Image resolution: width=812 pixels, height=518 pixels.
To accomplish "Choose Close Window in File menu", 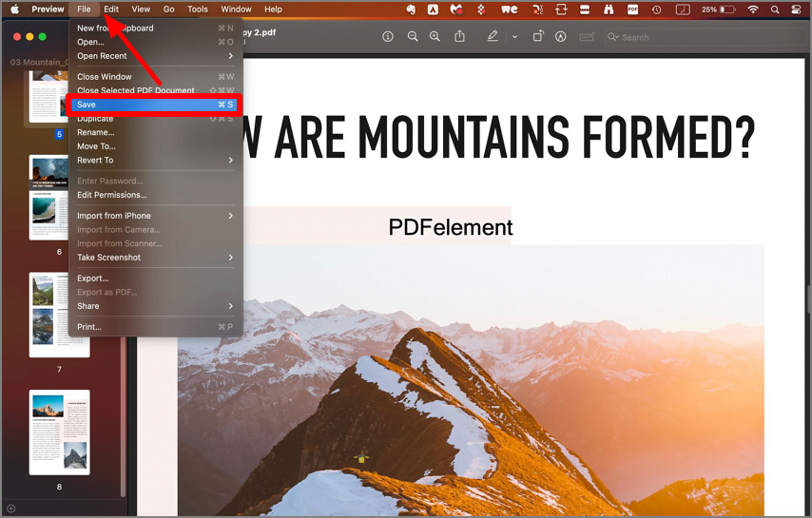I will point(154,77).
